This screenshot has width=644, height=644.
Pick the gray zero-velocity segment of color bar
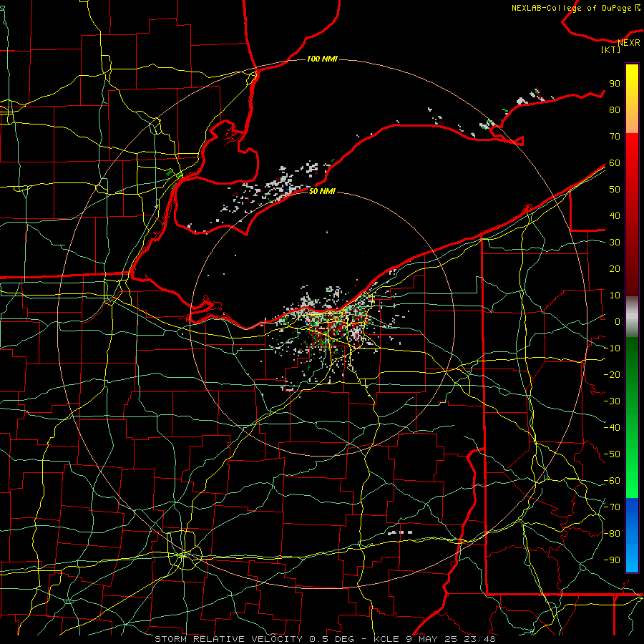632,317
